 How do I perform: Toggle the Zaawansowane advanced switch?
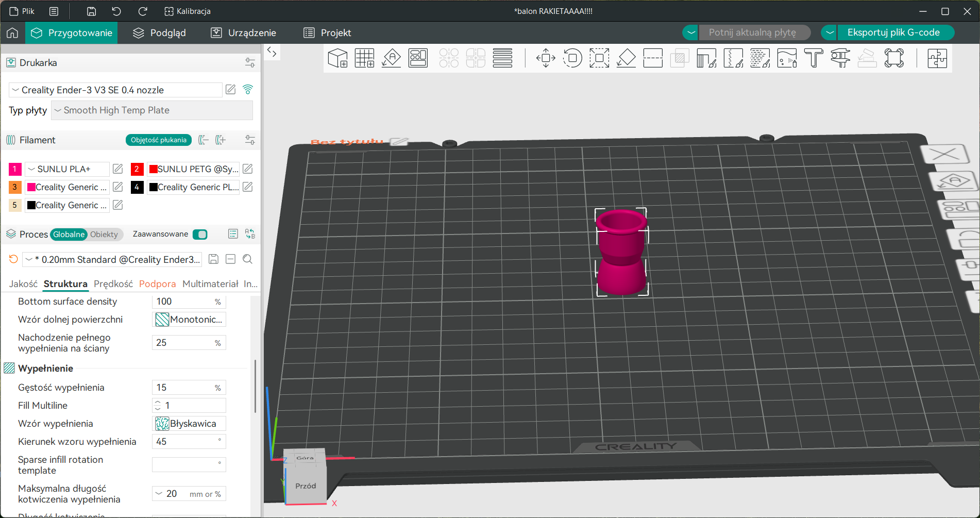click(200, 235)
